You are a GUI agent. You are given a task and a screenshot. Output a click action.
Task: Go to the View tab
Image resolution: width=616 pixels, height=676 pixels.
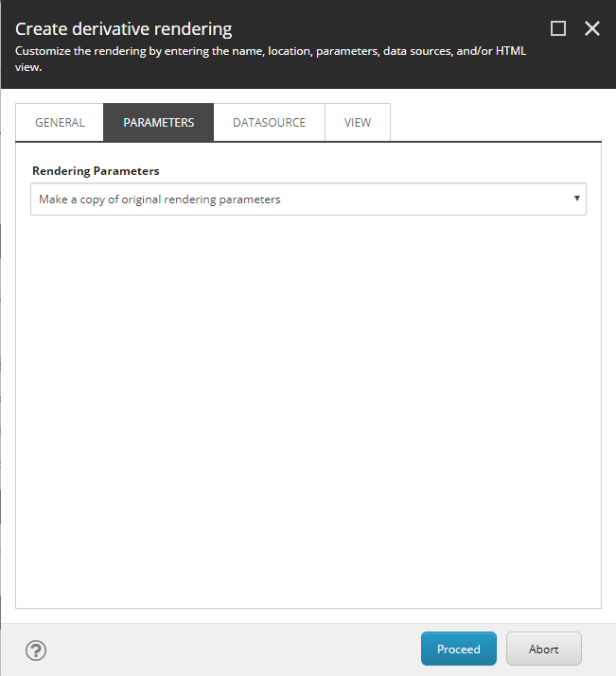click(357, 122)
